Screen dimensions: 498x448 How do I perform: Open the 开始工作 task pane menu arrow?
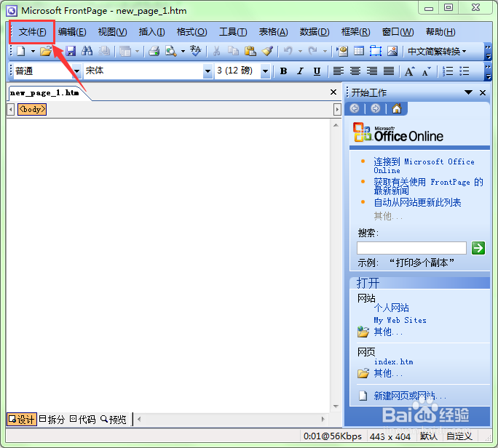pyautogui.click(x=468, y=92)
